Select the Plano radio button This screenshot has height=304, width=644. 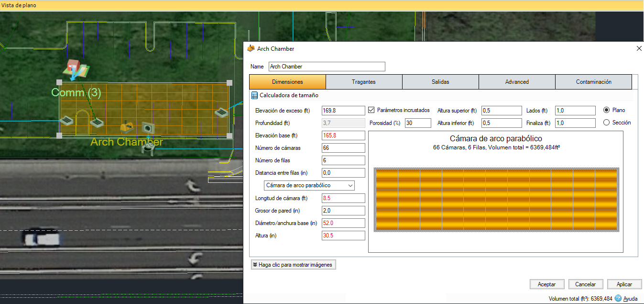point(607,110)
